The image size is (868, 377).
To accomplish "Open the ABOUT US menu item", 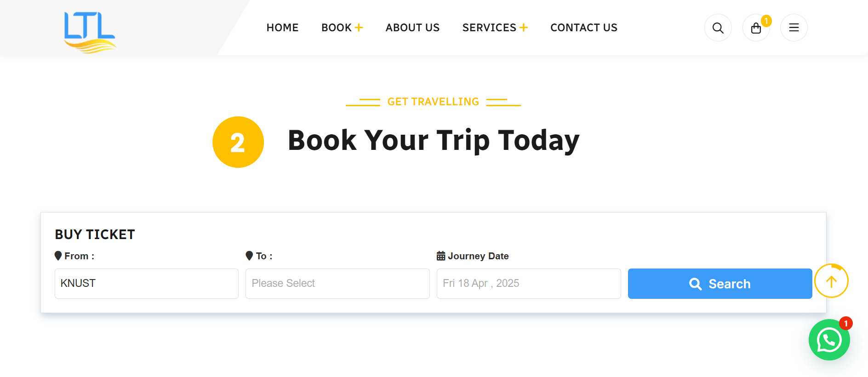I will pos(412,28).
